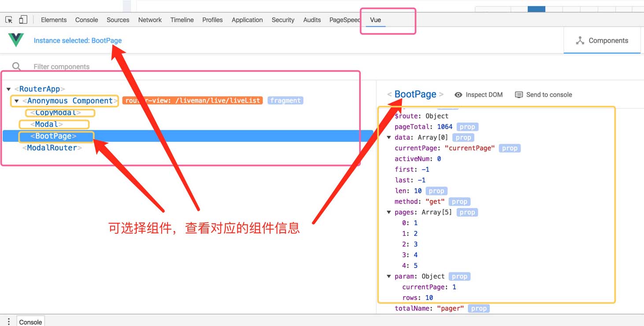Open the Console panel tab
Viewport: 644px width, 326px height.
tap(86, 20)
